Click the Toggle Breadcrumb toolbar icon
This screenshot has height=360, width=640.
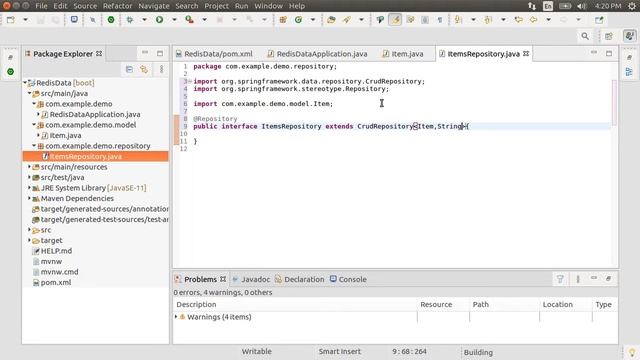pos(380,20)
